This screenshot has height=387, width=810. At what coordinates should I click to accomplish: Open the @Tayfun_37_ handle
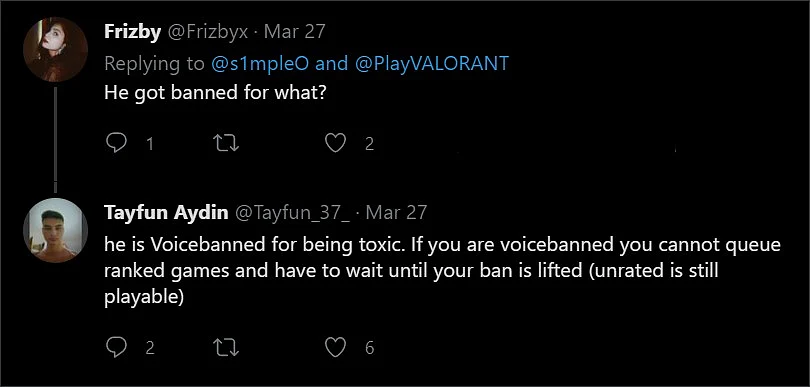pos(292,212)
